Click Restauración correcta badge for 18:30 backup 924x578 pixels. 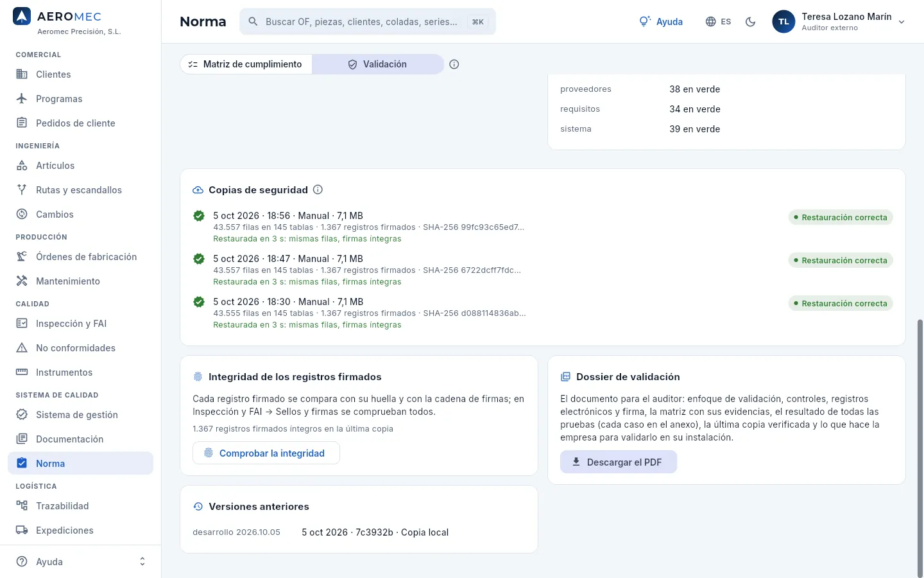click(841, 304)
